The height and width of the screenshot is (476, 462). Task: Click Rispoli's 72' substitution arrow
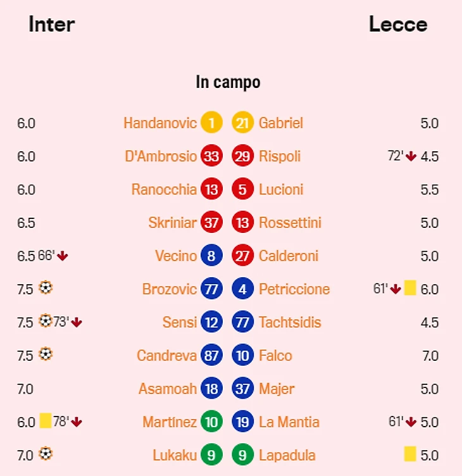pyautogui.click(x=411, y=156)
